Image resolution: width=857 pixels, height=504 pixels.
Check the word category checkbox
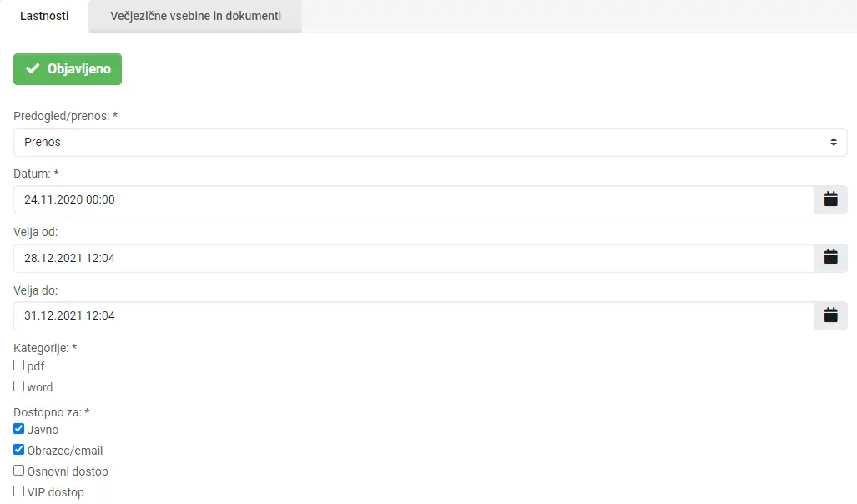(19, 386)
